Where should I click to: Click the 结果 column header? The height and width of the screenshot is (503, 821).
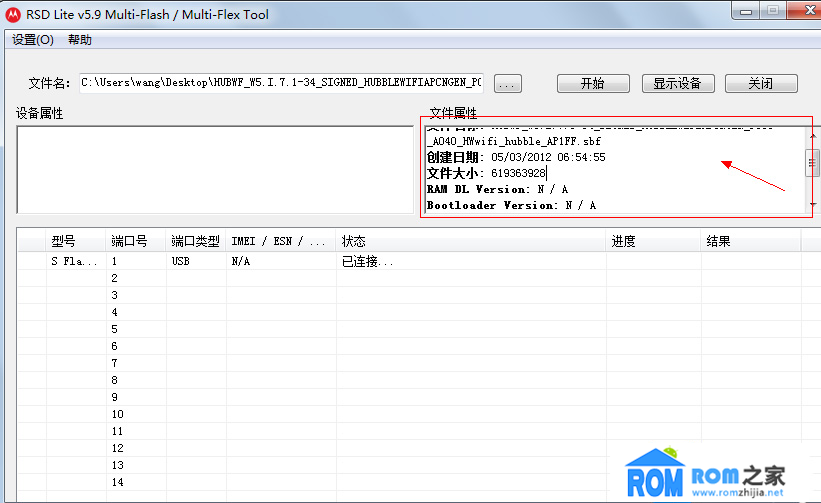(751, 241)
